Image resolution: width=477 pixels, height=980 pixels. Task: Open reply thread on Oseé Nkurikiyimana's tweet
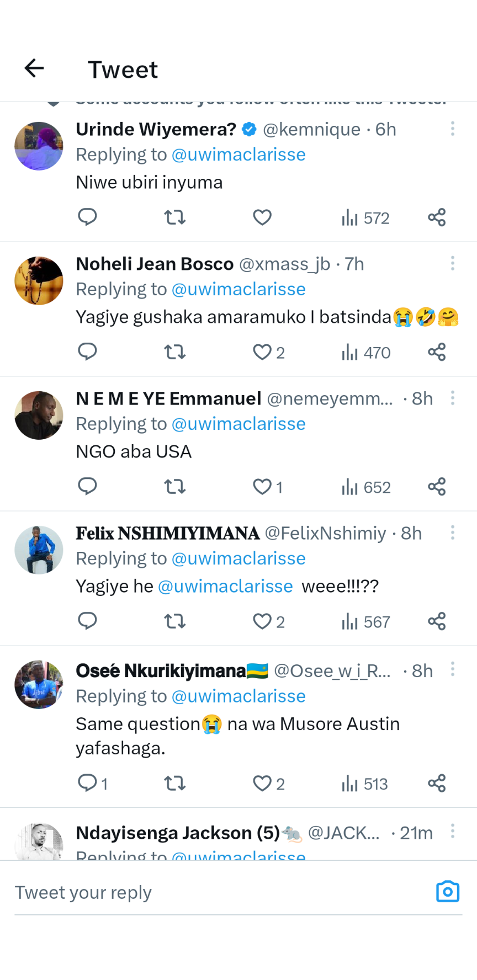(92, 783)
